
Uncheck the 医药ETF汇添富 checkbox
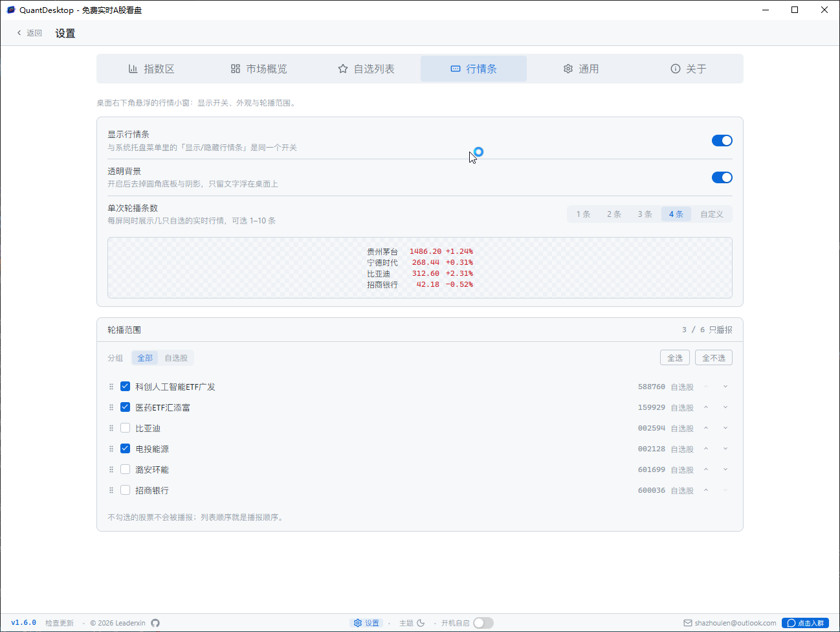(x=126, y=407)
